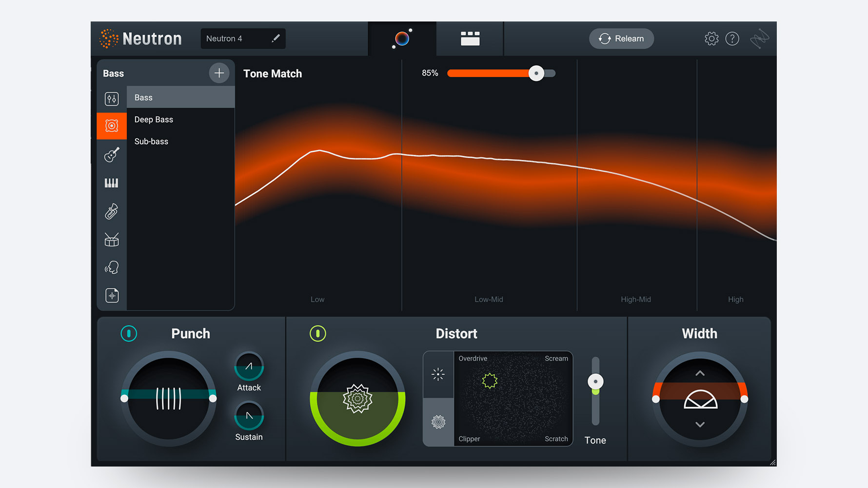Viewport: 868px width, 488px height.
Task: Toggle the Distort module power button
Action: 317,333
